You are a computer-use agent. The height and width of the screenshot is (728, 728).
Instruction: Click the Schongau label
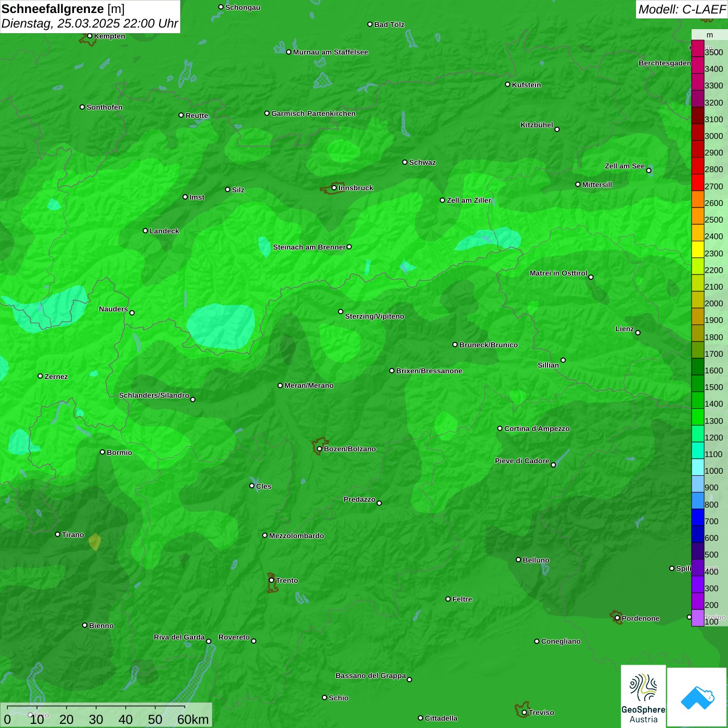pyautogui.click(x=242, y=7)
